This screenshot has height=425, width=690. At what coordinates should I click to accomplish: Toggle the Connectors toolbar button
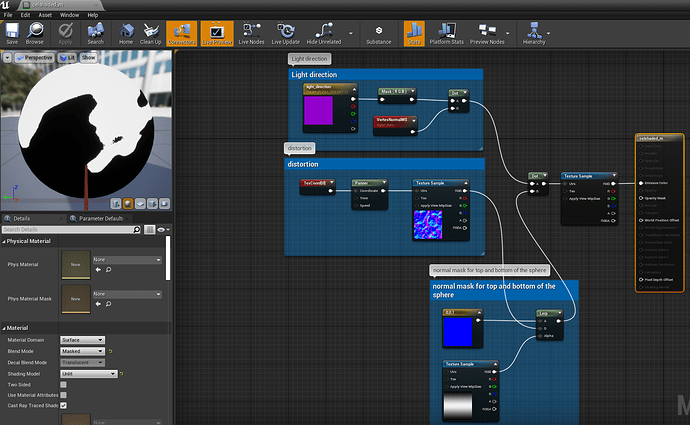[x=181, y=33]
